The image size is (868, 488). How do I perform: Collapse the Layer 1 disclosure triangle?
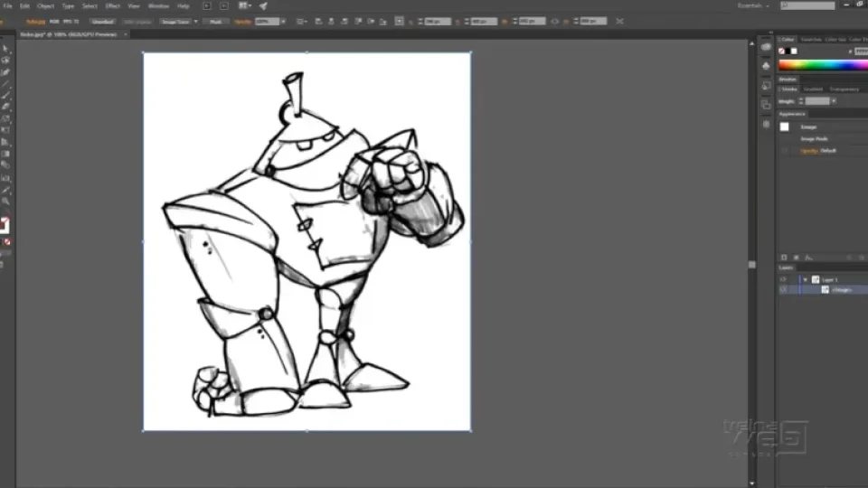click(x=806, y=280)
